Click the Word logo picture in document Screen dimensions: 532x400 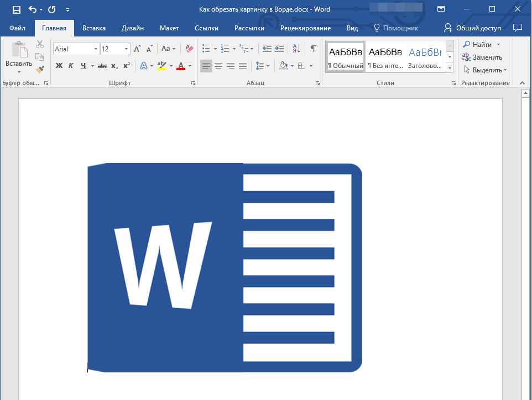click(225, 267)
